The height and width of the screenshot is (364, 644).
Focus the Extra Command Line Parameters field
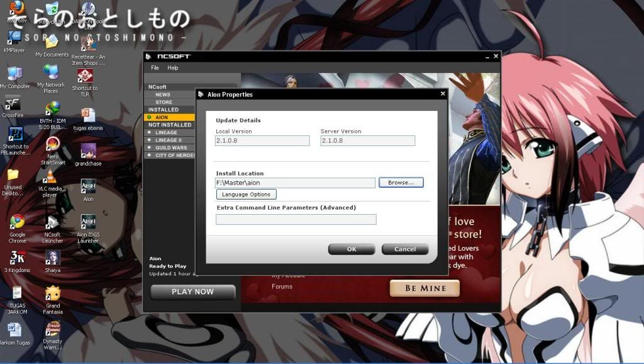tap(296, 220)
